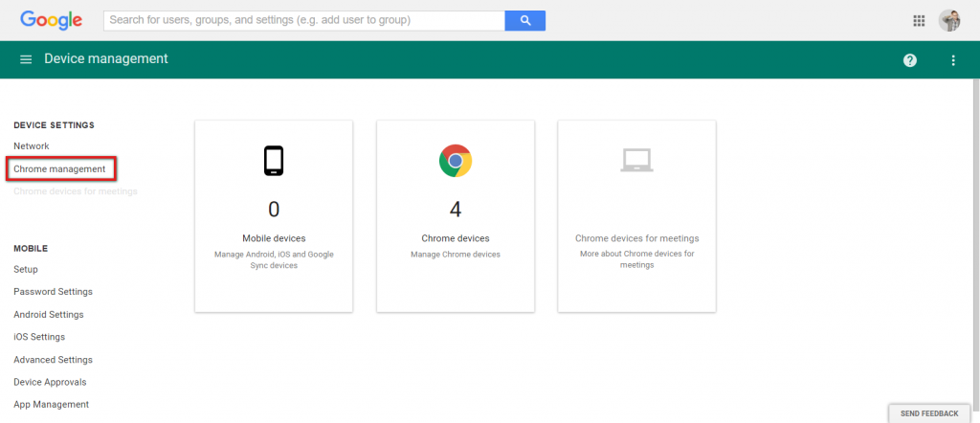The height and width of the screenshot is (423, 980).
Task: Click the laptop icon on meetings card
Action: (636, 161)
